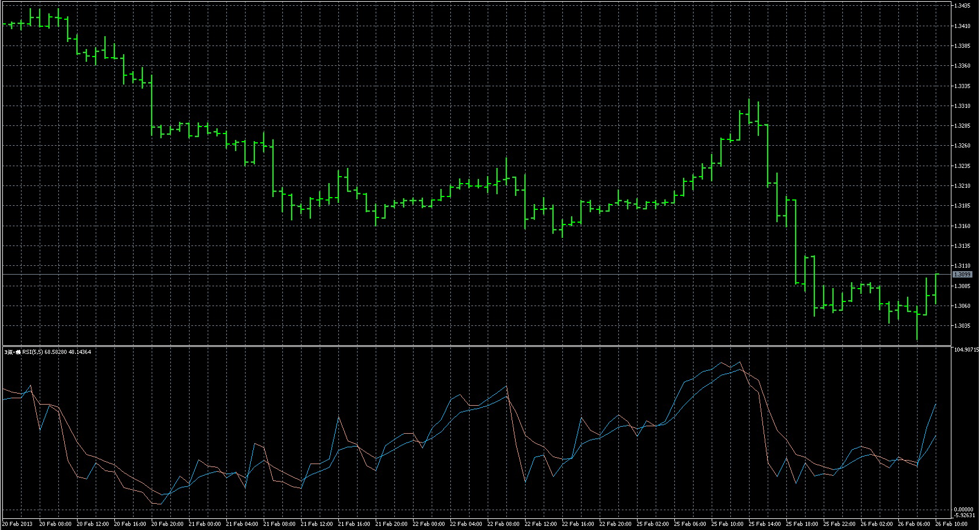980x530 pixels.
Task: Click the 104.90715 indicator scale maximum
Action: click(x=965, y=350)
